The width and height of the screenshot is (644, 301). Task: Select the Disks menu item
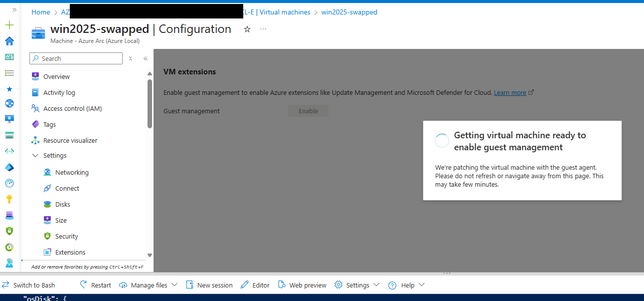pos(63,204)
